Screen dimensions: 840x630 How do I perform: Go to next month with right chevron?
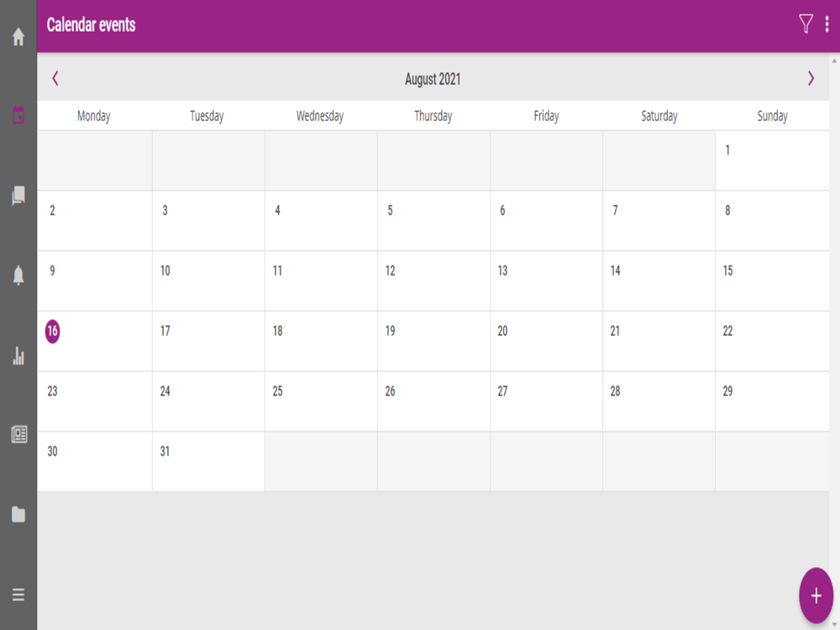(x=811, y=78)
